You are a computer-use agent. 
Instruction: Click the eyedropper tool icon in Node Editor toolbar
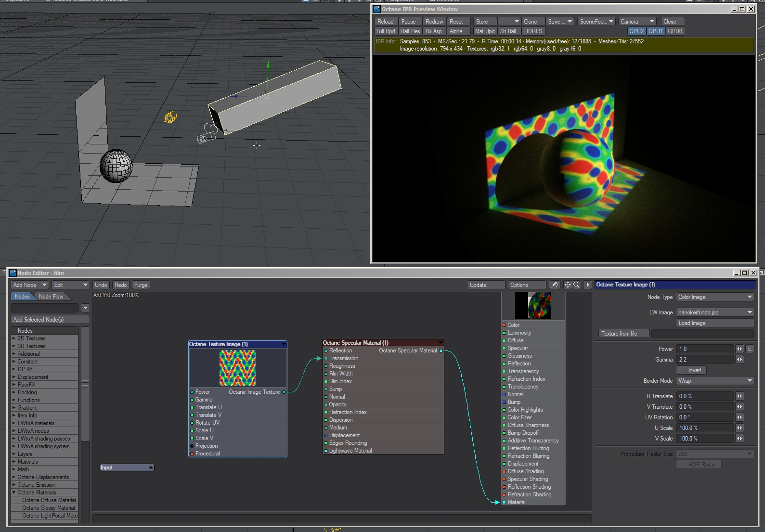tap(555, 285)
